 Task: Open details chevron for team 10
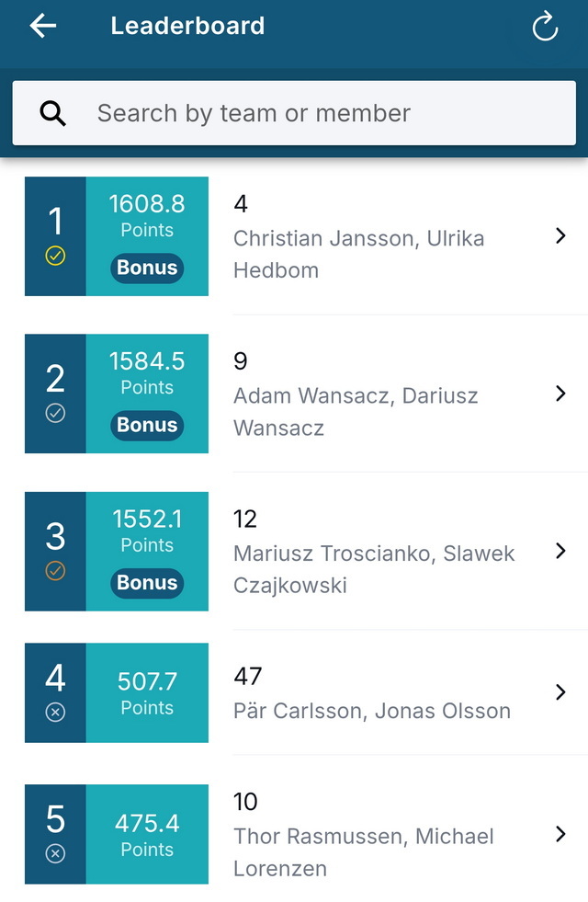(561, 834)
